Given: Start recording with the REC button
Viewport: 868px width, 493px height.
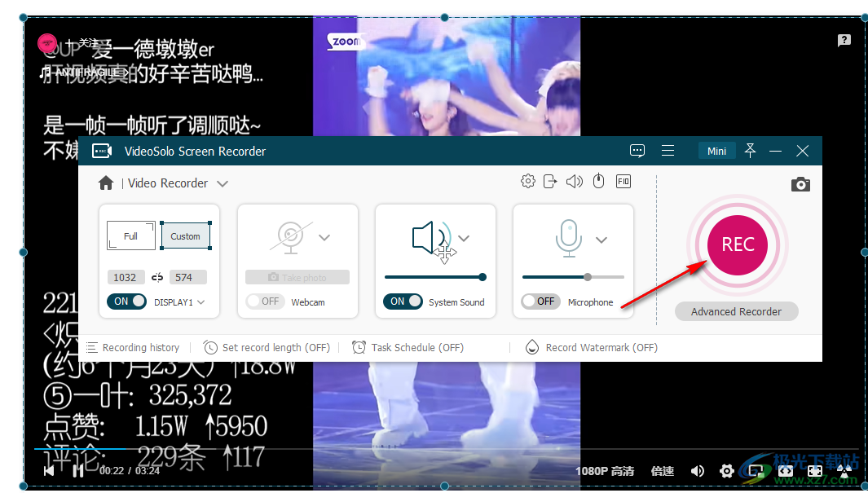Looking at the screenshot, I should point(737,244).
